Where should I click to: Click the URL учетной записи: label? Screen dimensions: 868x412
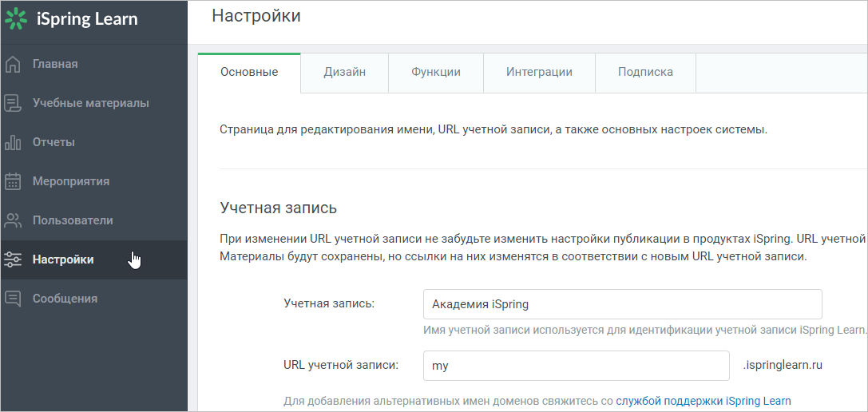pyautogui.click(x=341, y=366)
